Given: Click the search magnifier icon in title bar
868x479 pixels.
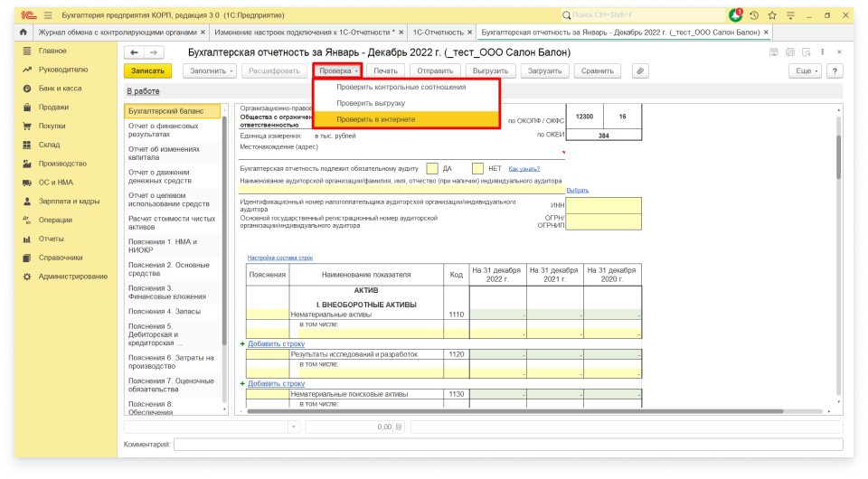Looking at the screenshot, I should (x=566, y=15).
